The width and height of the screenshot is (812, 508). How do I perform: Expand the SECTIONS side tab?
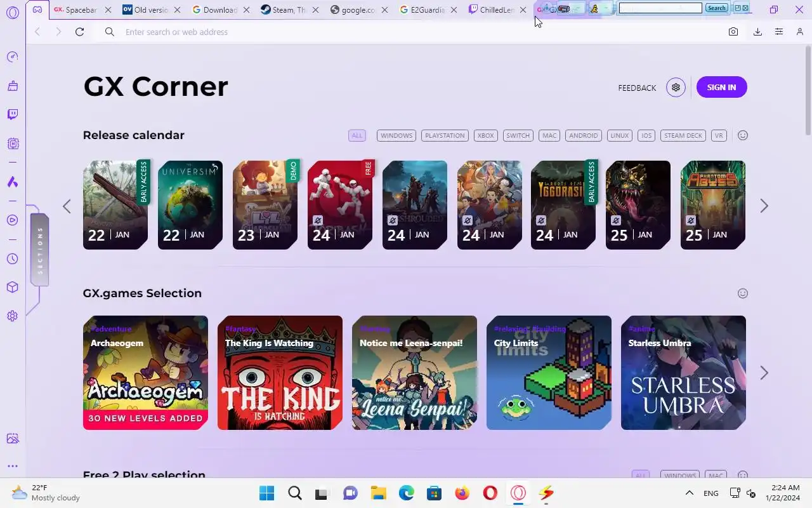click(x=39, y=250)
